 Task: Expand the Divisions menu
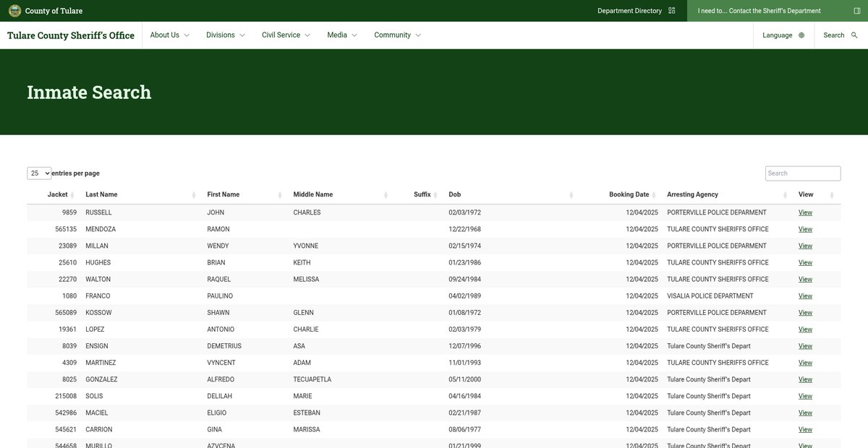(x=225, y=35)
